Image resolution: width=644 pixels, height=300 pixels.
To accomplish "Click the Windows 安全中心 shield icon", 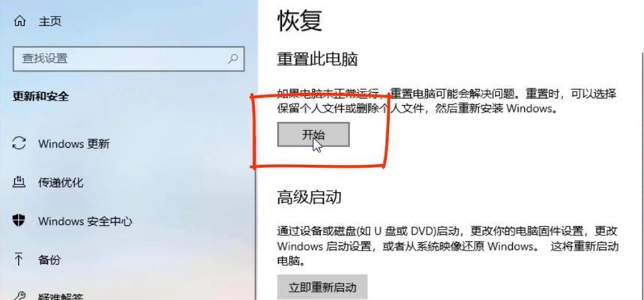I will 19,221.
